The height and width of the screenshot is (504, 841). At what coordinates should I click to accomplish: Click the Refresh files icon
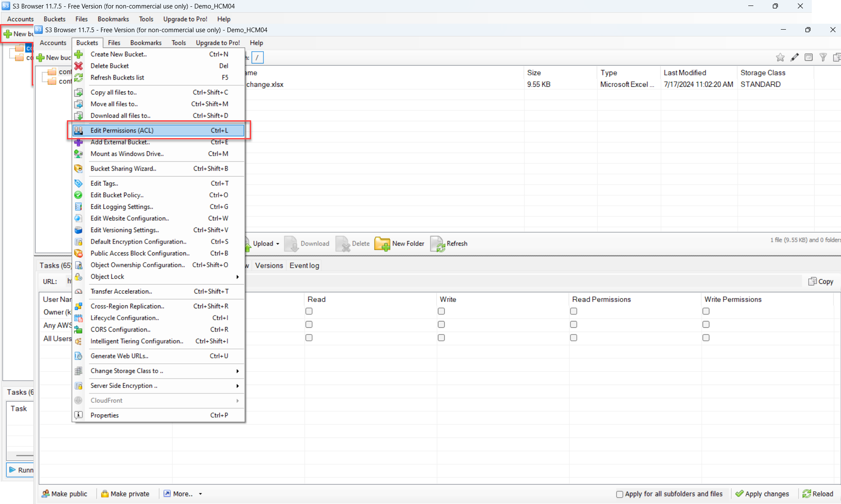tap(437, 244)
